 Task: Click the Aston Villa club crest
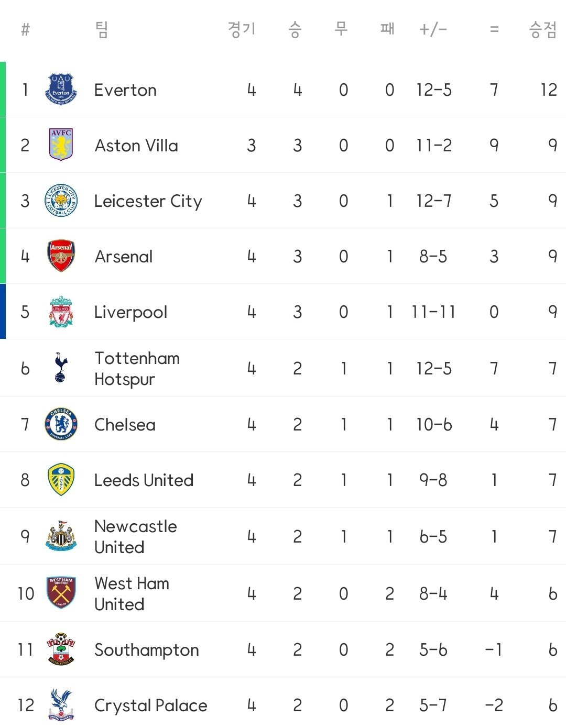[61, 145]
